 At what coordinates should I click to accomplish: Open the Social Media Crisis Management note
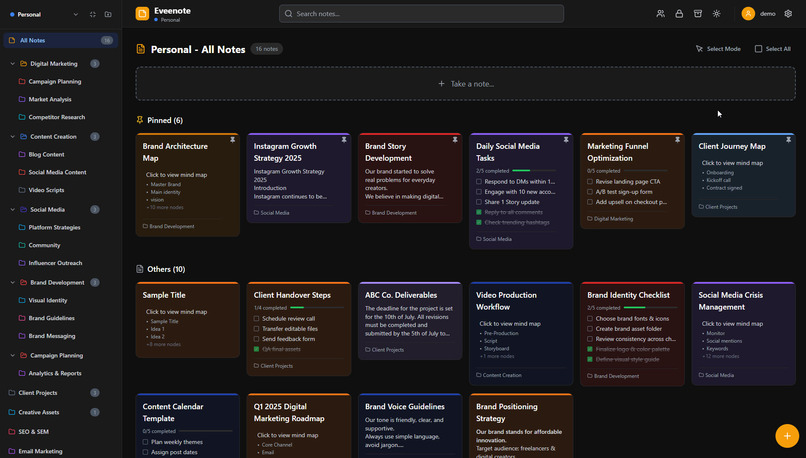744,333
